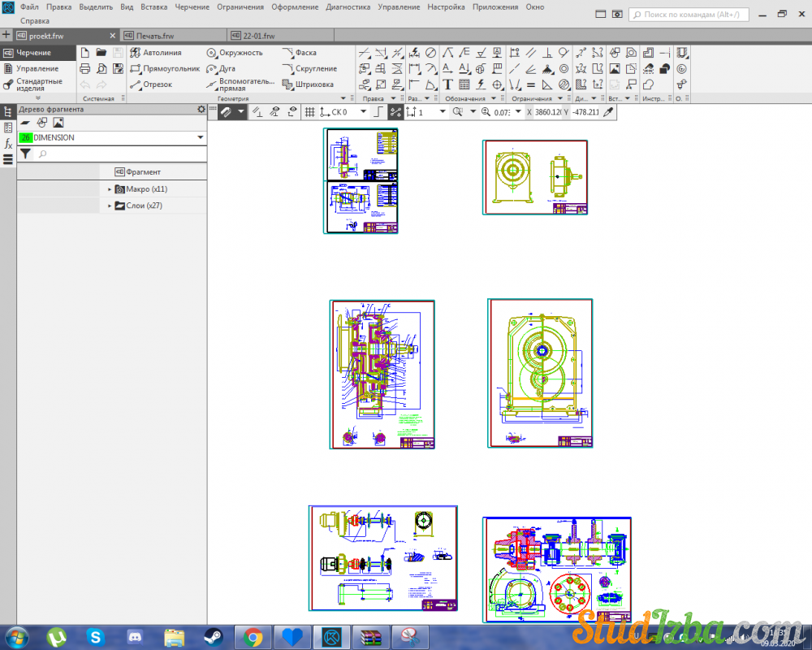Click the filter funnel icon in tree panel

coord(25,154)
